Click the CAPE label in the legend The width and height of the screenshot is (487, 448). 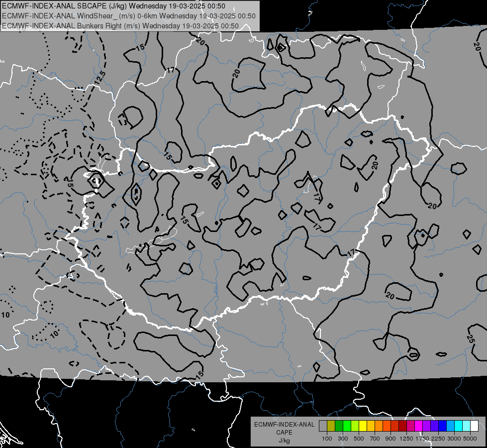click(x=284, y=433)
